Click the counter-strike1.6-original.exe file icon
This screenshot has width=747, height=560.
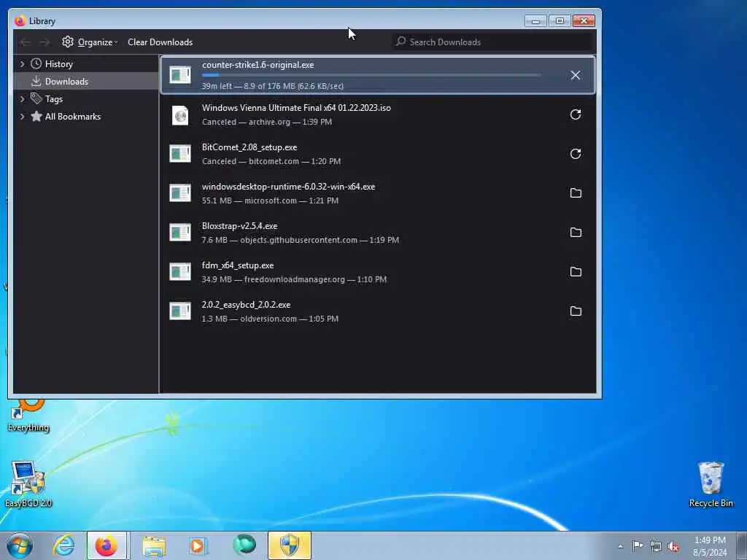180,75
